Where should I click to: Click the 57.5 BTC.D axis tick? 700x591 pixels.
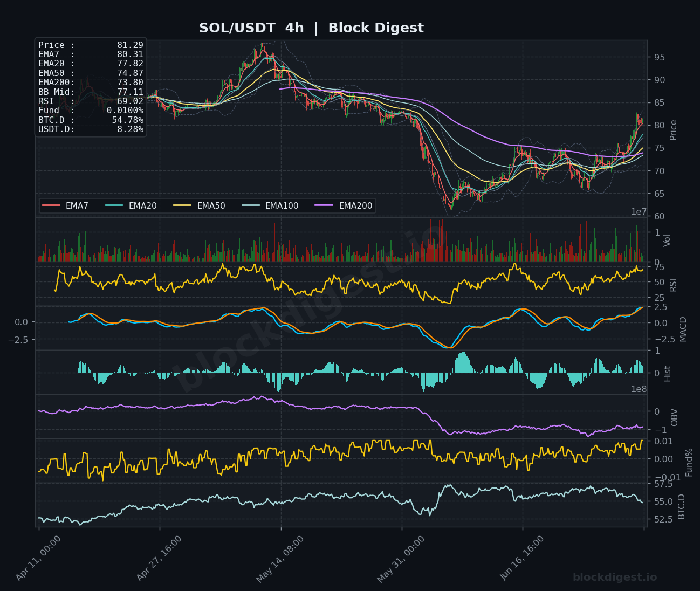pyautogui.click(x=663, y=484)
